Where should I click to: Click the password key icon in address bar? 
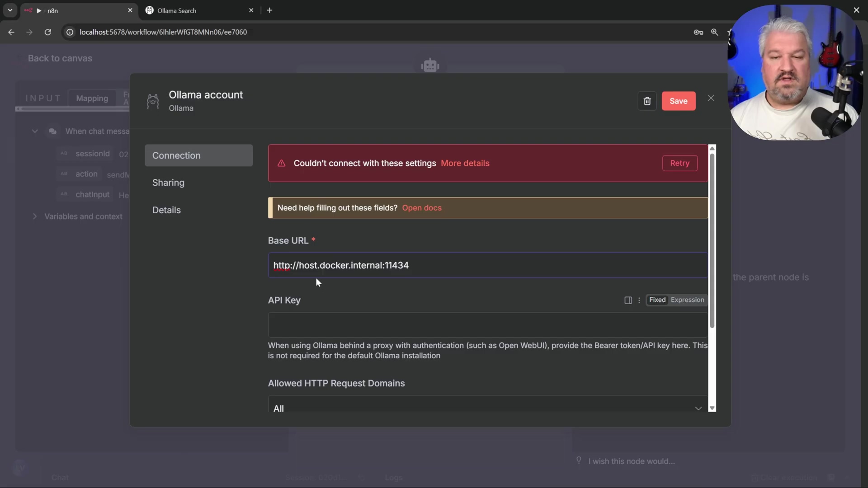coord(698,32)
